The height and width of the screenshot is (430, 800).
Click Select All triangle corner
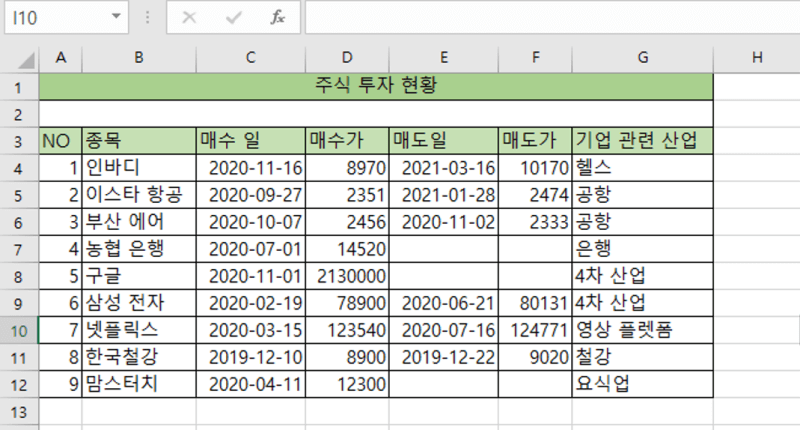[x=27, y=60]
